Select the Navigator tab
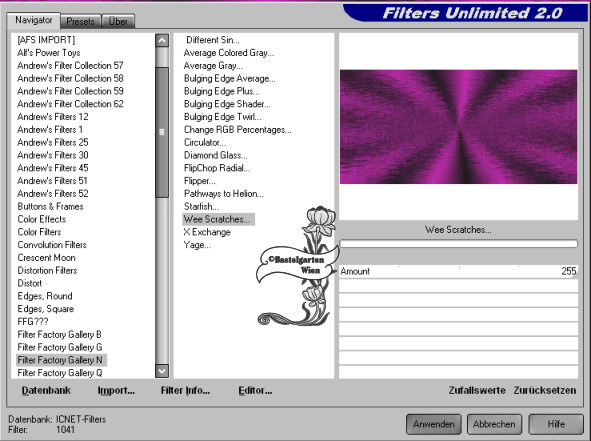 tap(34, 20)
